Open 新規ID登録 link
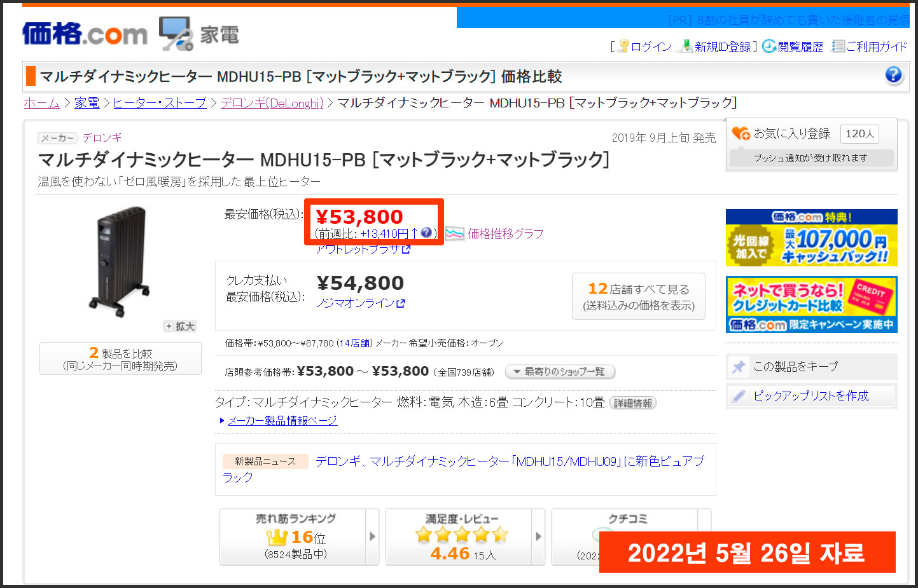Viewport: 918px width, 588px height. (723, 46)
